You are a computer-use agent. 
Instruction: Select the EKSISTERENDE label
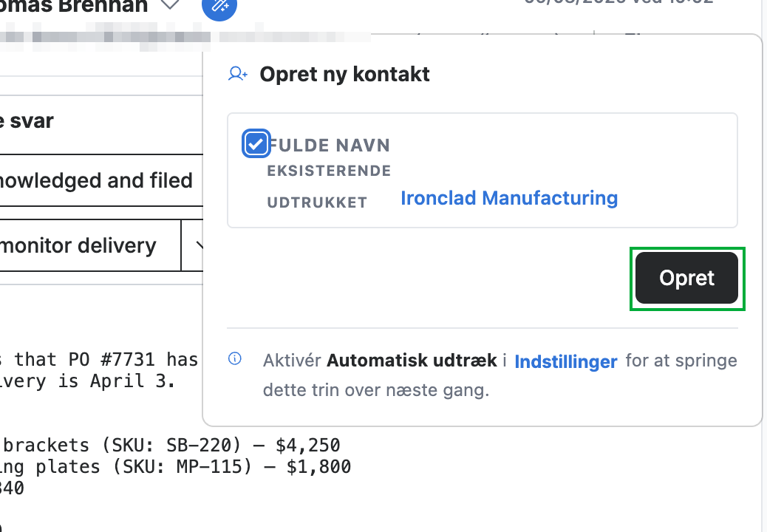[x=330, y=171]
